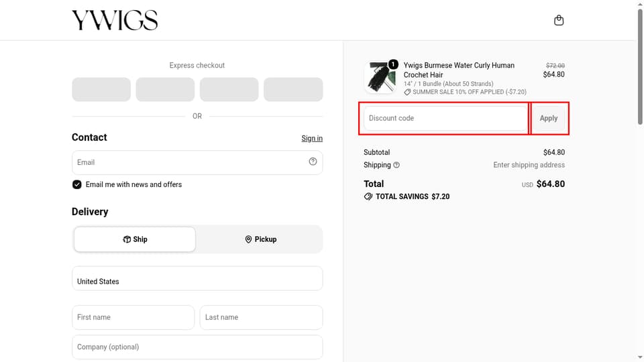The width and height of the screenshot is (644, 362).
Task: Focus the Last name field
Action: pyautogui.click(x=261, y=317)
